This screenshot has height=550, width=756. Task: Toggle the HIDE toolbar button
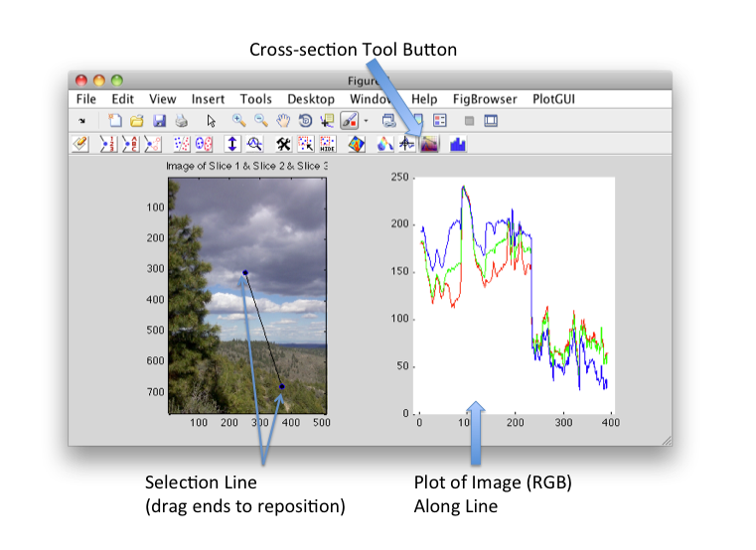coord(327,144)
